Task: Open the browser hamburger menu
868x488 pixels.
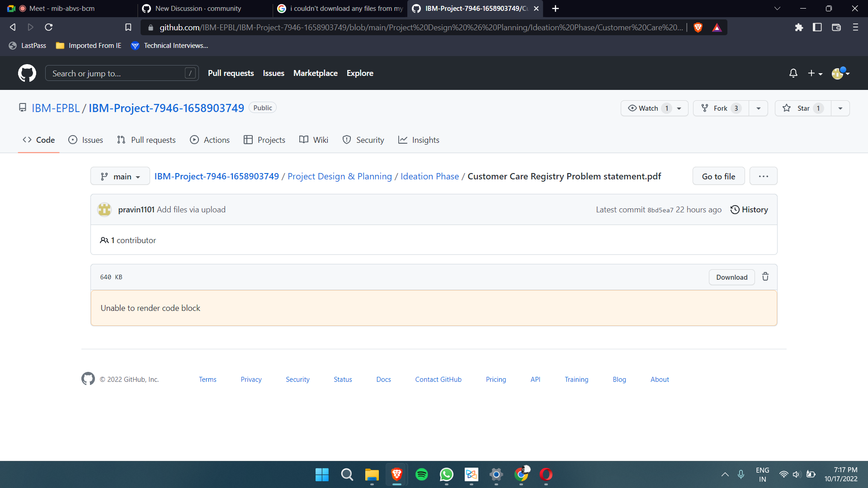Action: pos(855,28)
